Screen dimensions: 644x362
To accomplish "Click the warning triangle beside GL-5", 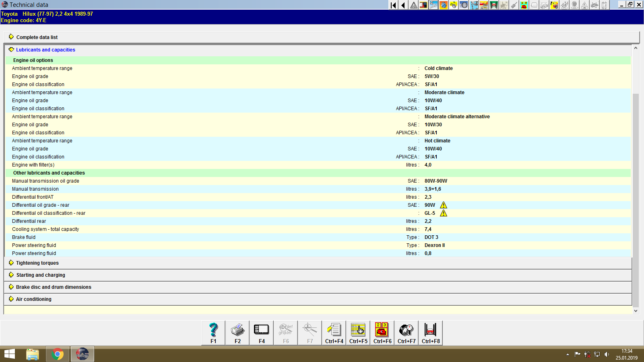I will coord(443,213).
